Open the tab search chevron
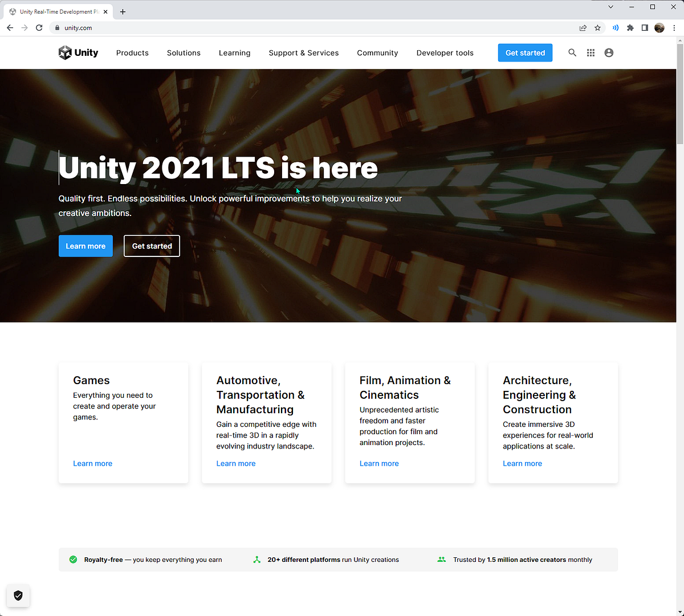The width and height of the screenshot is (684, 616). [x=610, y=7]
